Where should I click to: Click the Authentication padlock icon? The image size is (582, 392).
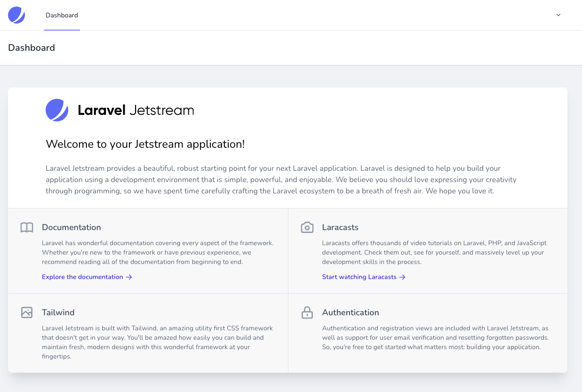(x=307, y=312)
